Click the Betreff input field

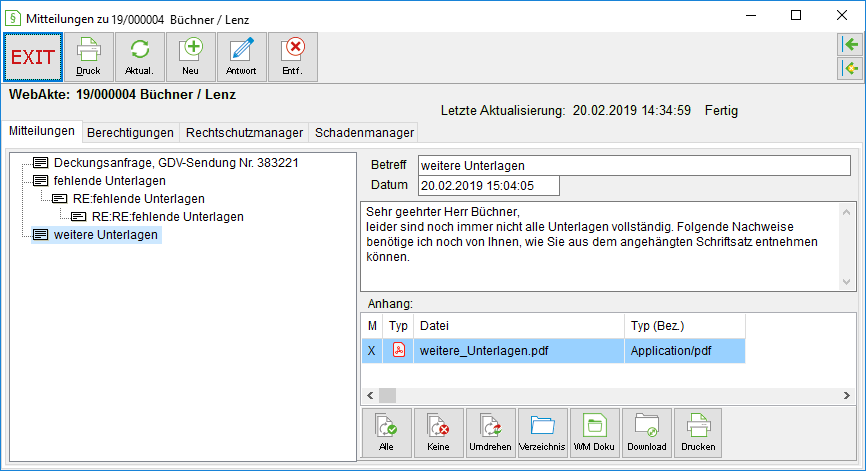coord(634,166)
